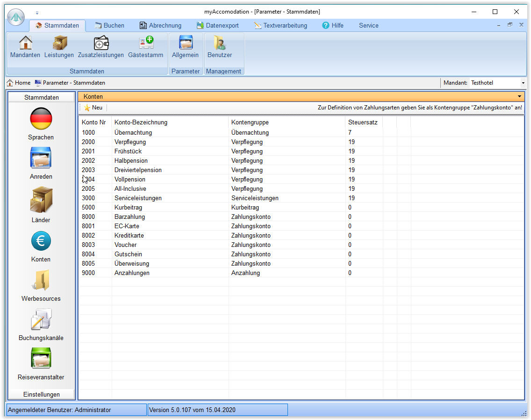The width and height of the screenshot is (531, 420).
Task: Click the Neu button
Action: tap(93, 108)
